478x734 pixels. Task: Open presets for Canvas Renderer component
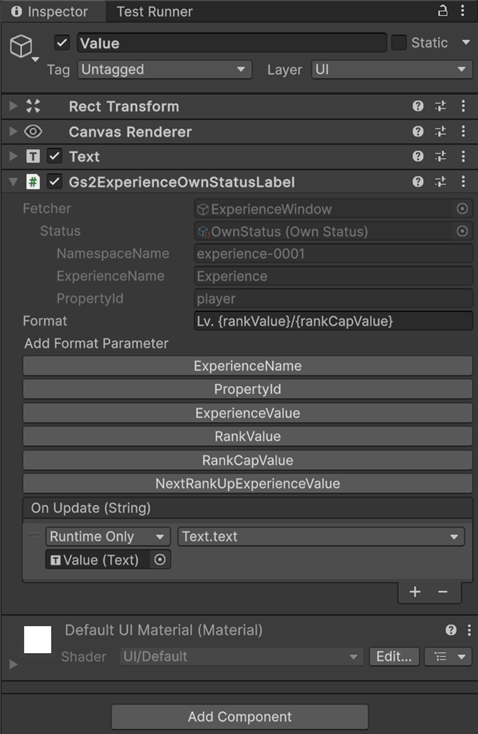[441, 132]
